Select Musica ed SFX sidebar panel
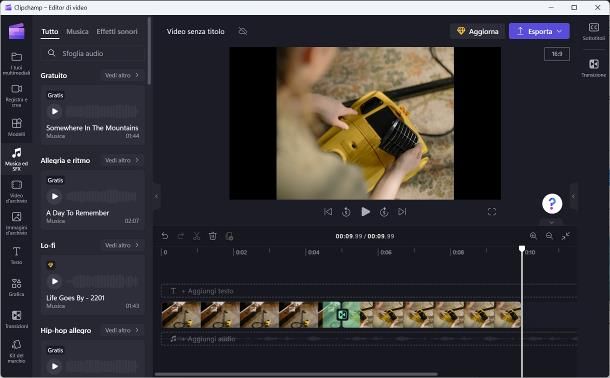610x378 pixels. [x=16, y=159]
